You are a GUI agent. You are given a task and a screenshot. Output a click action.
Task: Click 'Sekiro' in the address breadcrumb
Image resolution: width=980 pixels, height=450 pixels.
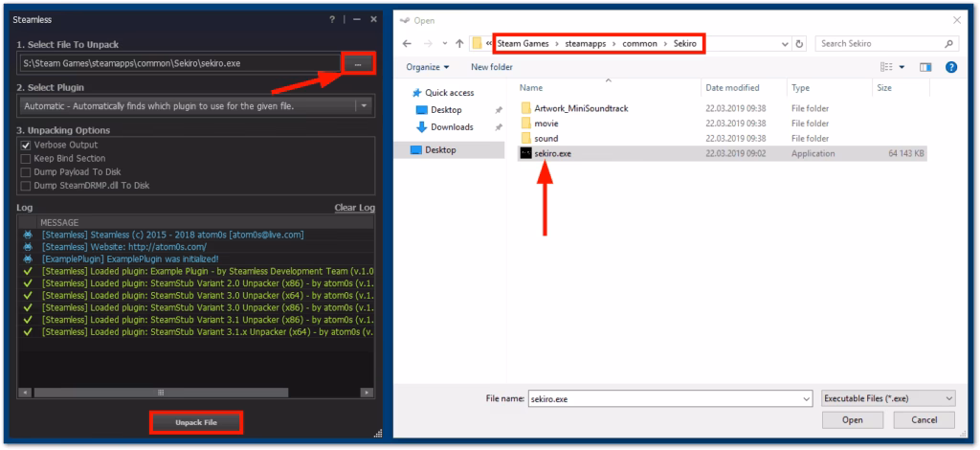tap(685, 44)
